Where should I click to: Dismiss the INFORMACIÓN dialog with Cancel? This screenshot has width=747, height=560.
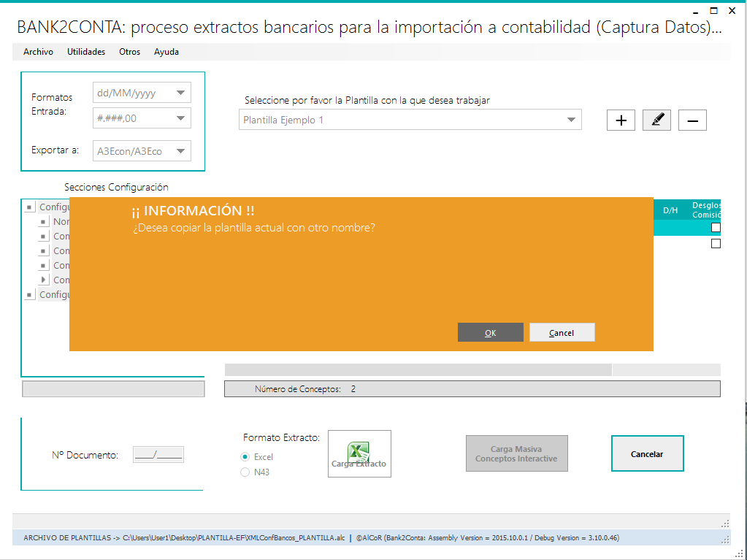pos(562,332)
